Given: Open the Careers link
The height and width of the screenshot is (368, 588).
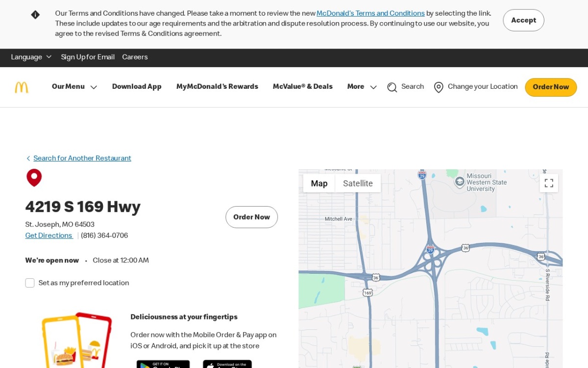Looking at the screenshot, I should 135,57.
